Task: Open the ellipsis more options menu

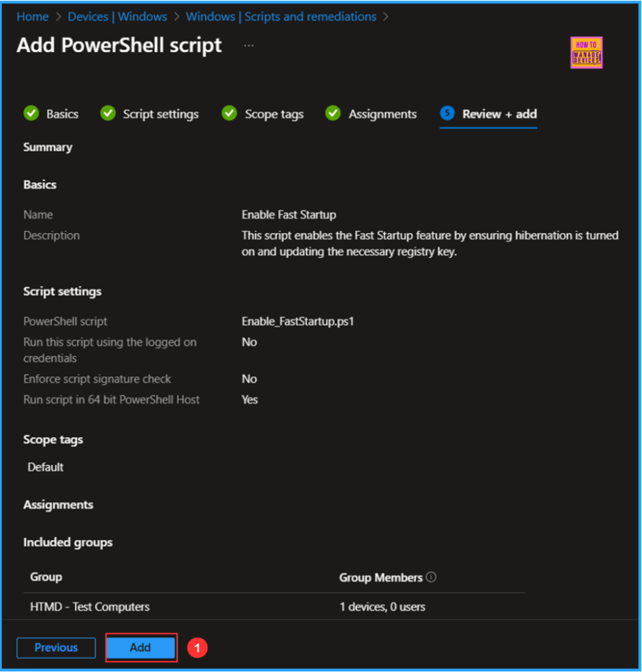Action: [x=249, y=45]
